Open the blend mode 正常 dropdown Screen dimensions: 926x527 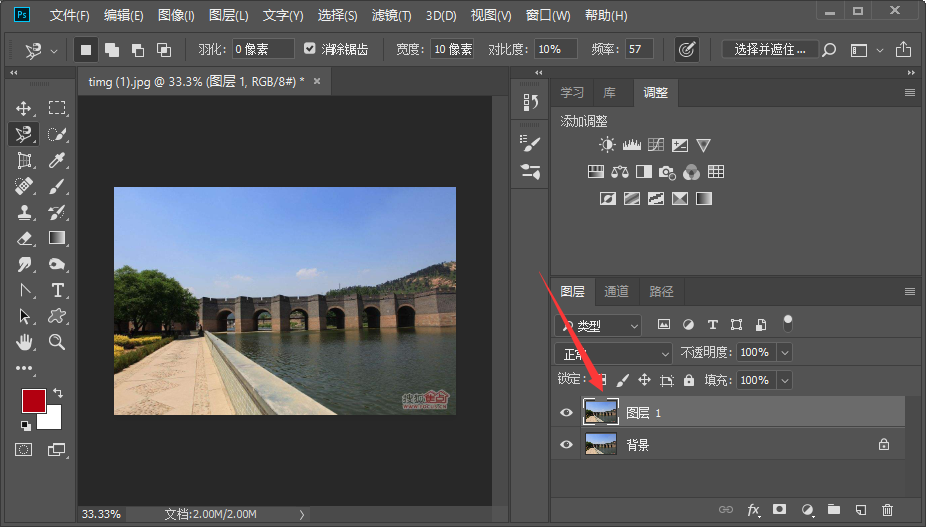(613, 353)
